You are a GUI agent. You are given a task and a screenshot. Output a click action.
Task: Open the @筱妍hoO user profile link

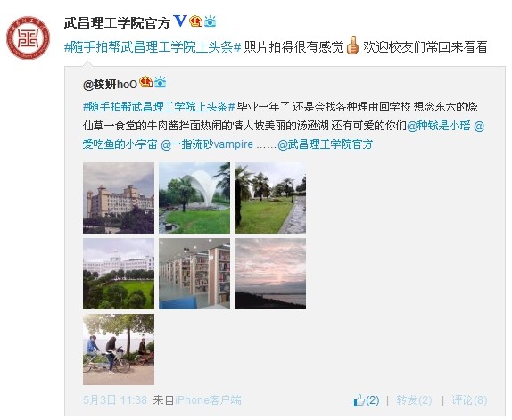(x=110, y=85)
